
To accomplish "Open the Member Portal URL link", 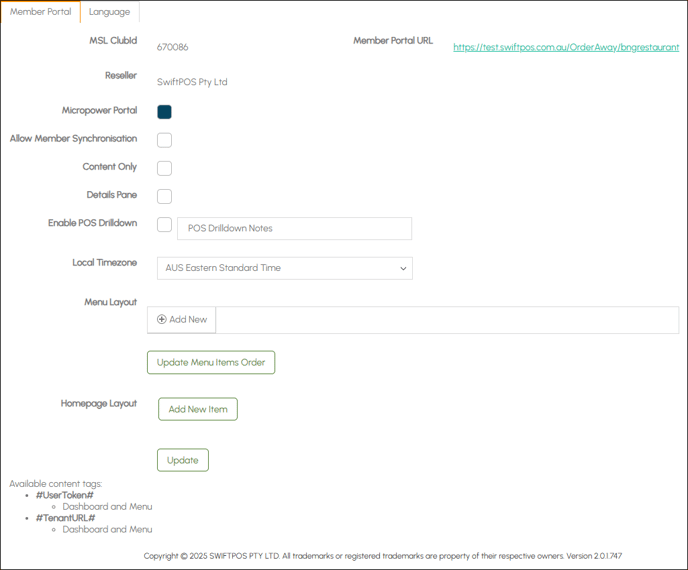I will [x=566, y=47].
